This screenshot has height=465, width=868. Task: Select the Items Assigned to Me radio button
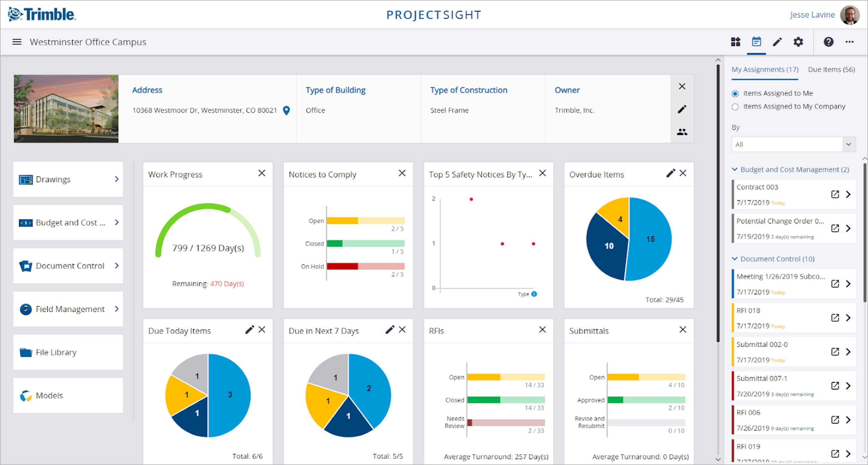[x=735, y=93]
